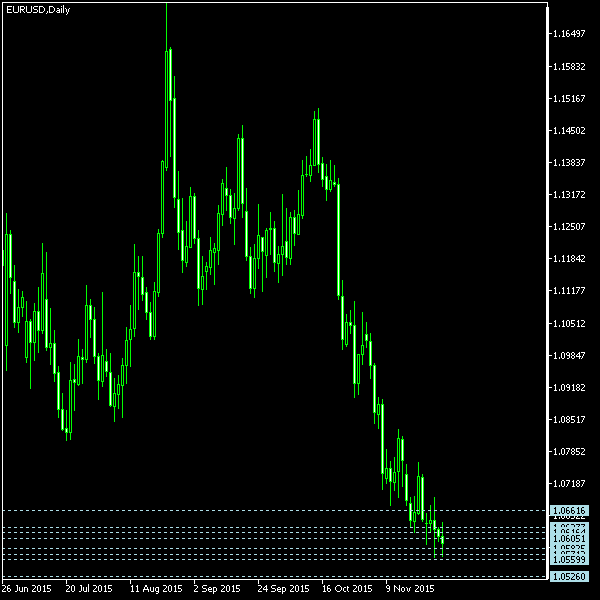
Task: Click the 1.07187 price axis label
Action: [569, 484]
